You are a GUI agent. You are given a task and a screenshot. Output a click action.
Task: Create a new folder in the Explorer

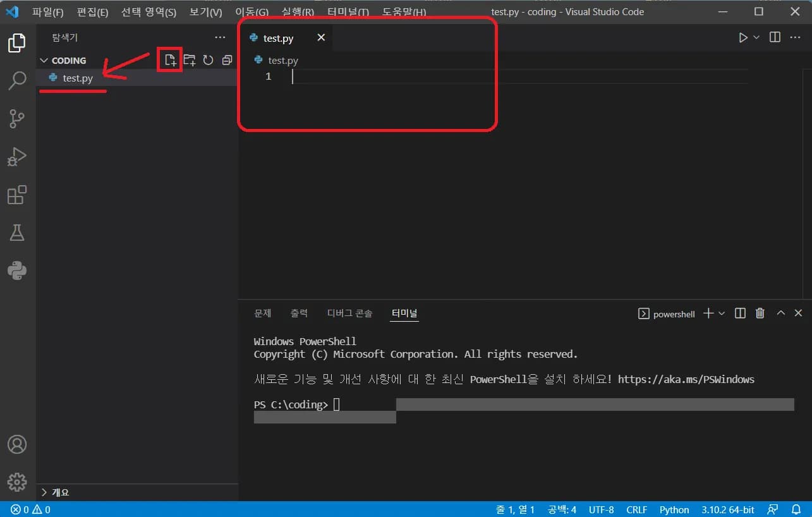pos(189,59)
